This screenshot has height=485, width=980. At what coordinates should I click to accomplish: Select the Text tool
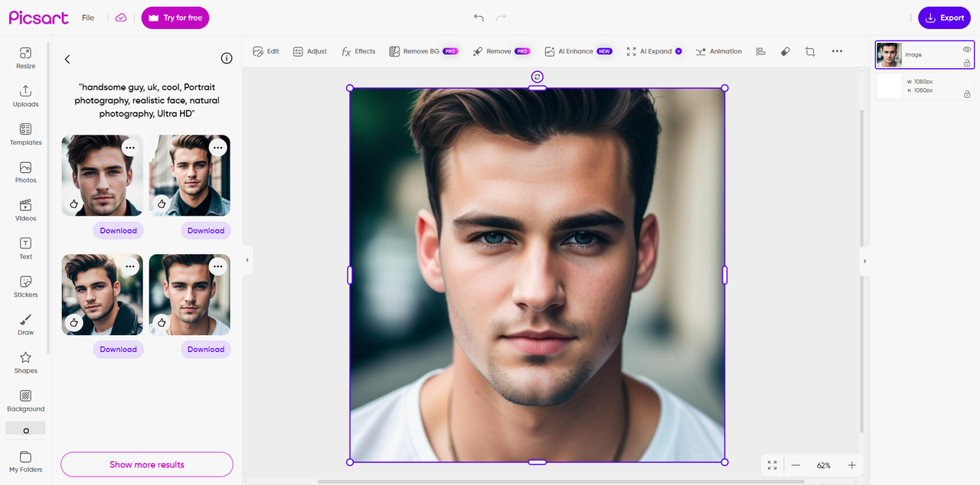coord(25,248)
